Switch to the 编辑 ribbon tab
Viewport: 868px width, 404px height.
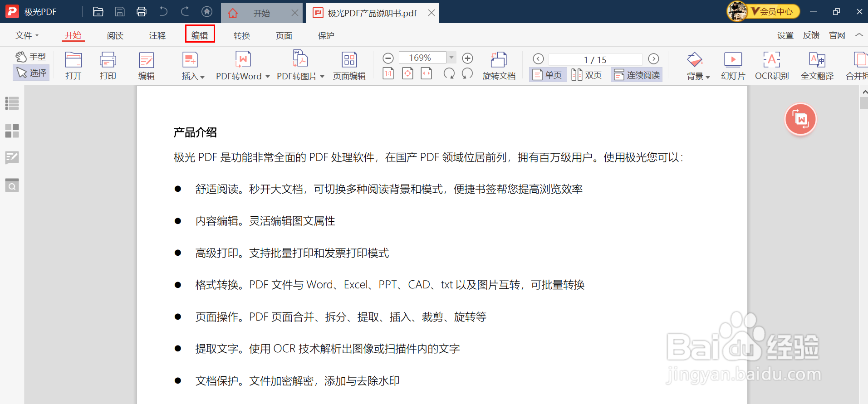200,35
